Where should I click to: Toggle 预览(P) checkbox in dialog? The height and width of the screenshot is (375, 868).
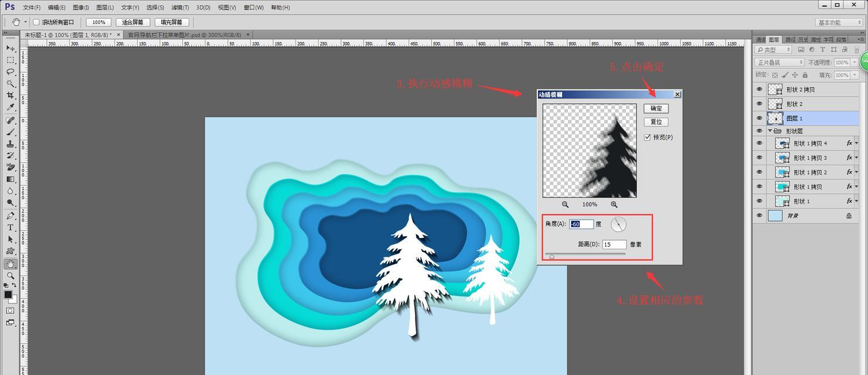tap(648, 137)
